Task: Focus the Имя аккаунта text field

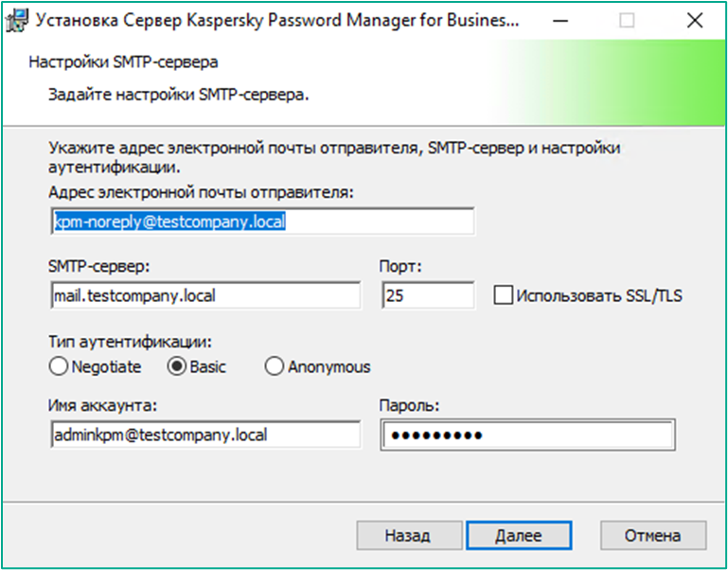Action: click(x=205, y=435)
